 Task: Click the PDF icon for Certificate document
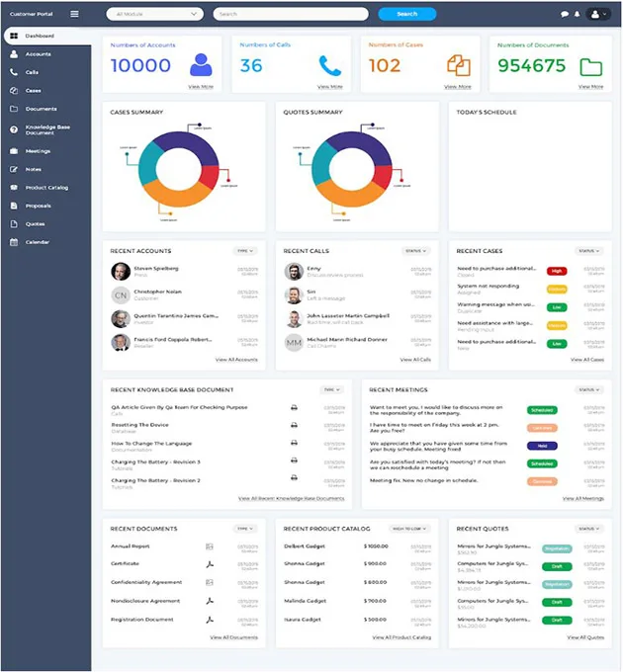(210, 564)
